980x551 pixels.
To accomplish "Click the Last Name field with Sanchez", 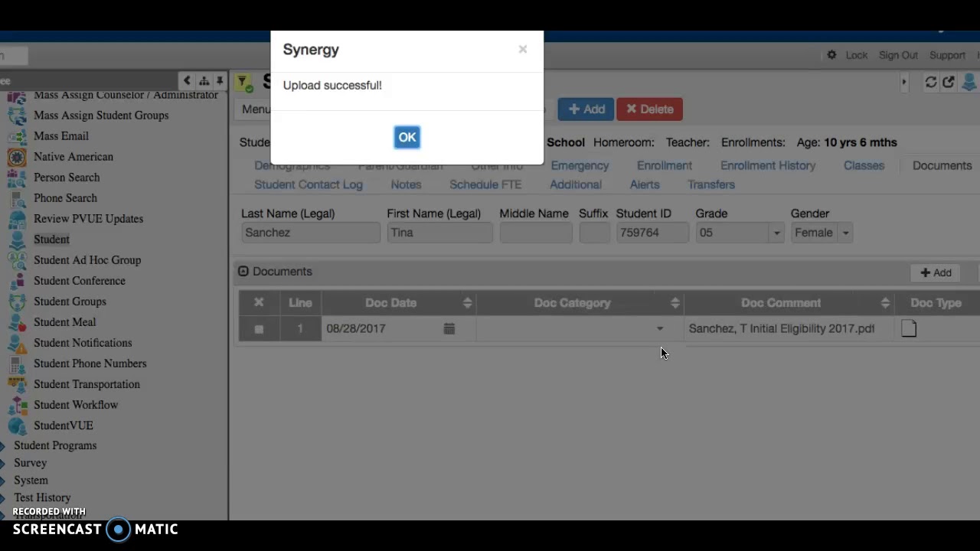I will coord(310,233).
